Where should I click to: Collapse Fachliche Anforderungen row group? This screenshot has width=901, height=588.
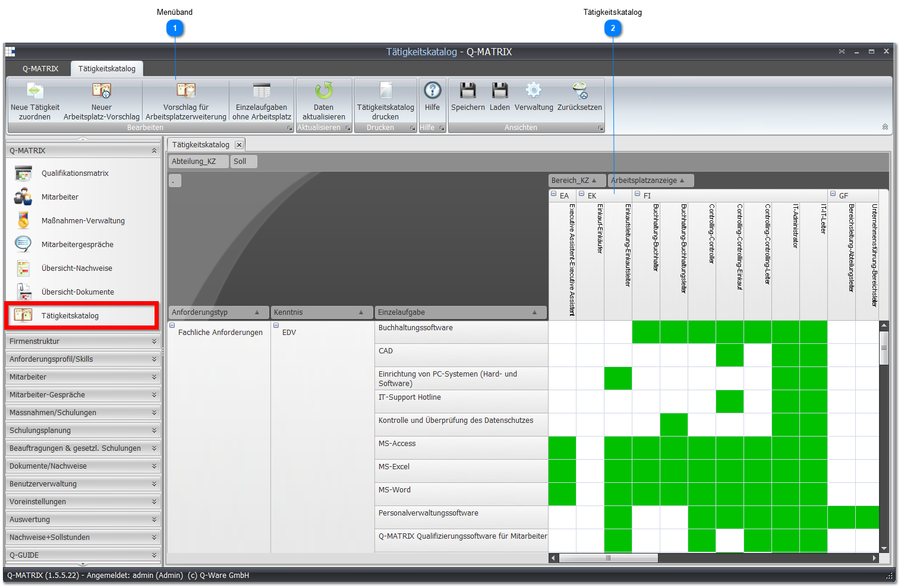coord(172,325)
